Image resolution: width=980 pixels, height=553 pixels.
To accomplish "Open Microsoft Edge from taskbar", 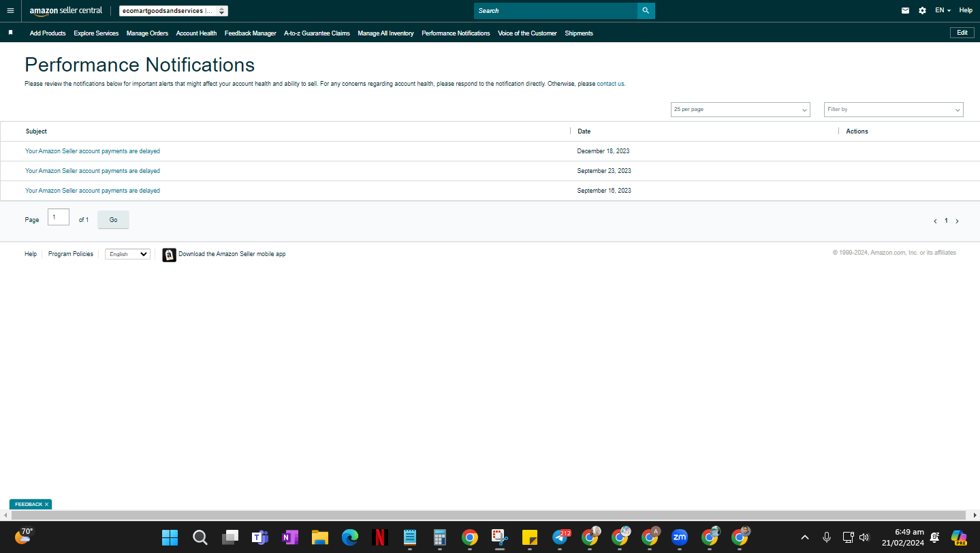I will coord(349,538).
